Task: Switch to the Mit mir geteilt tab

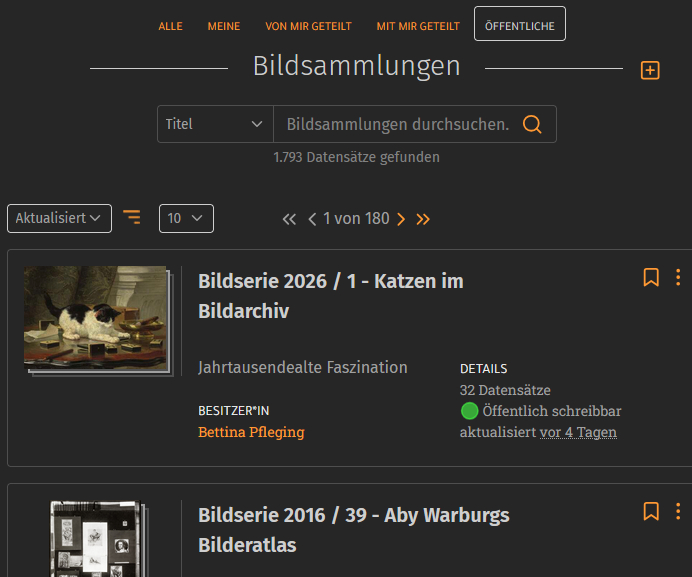Action: 418,26
